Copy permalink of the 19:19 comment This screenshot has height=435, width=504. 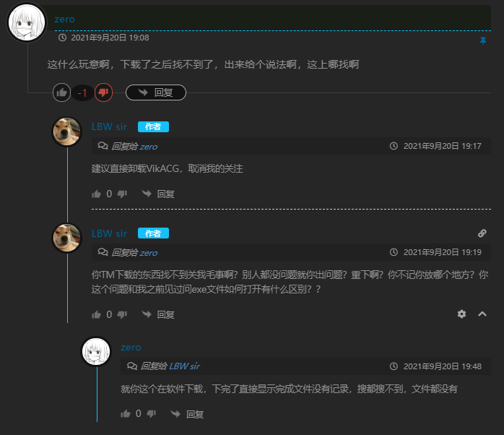click(x=482, y=233)
